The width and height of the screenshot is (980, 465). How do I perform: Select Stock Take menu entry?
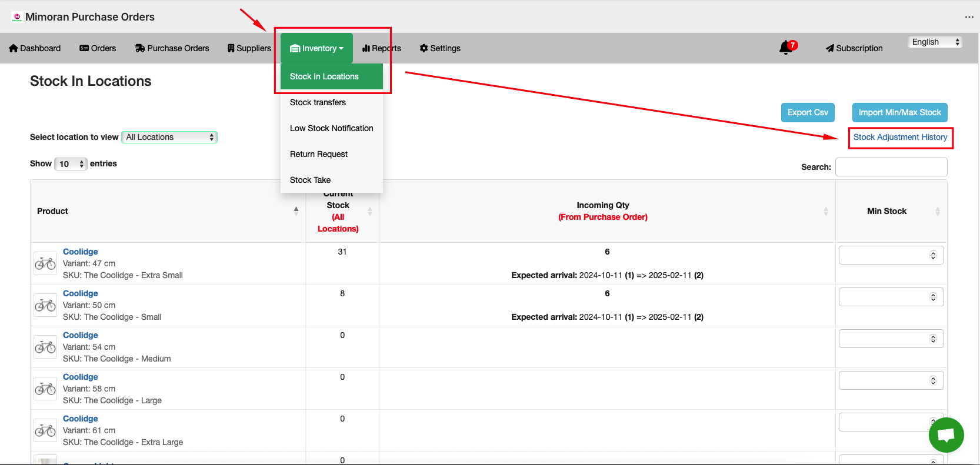332,180
